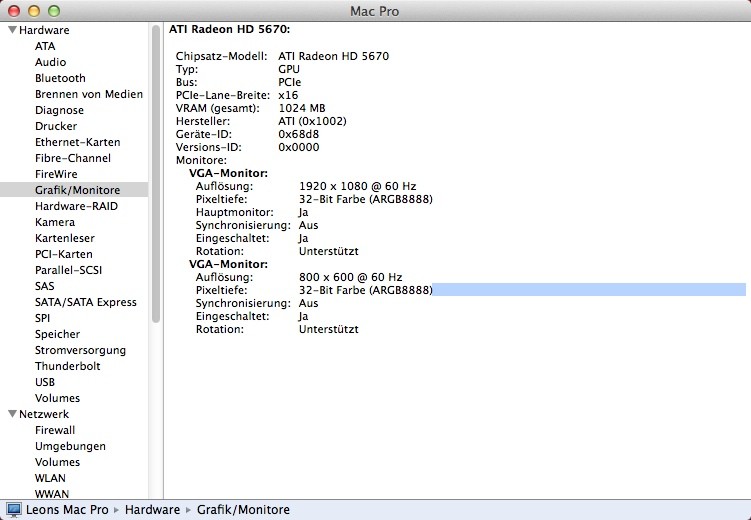Click Hardware in the path bar

pyautogui.click(x=153, y=510)
